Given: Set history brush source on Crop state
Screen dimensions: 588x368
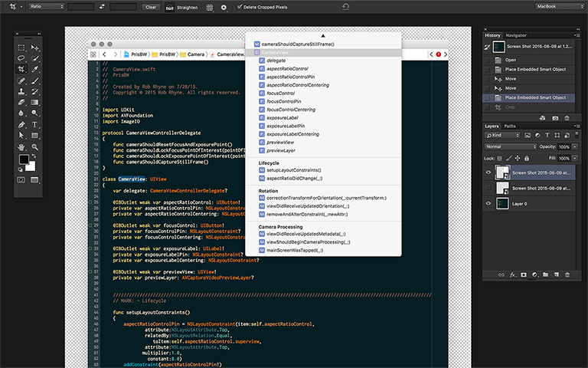Looking at the screenshot, I should [x=487, y=107].
